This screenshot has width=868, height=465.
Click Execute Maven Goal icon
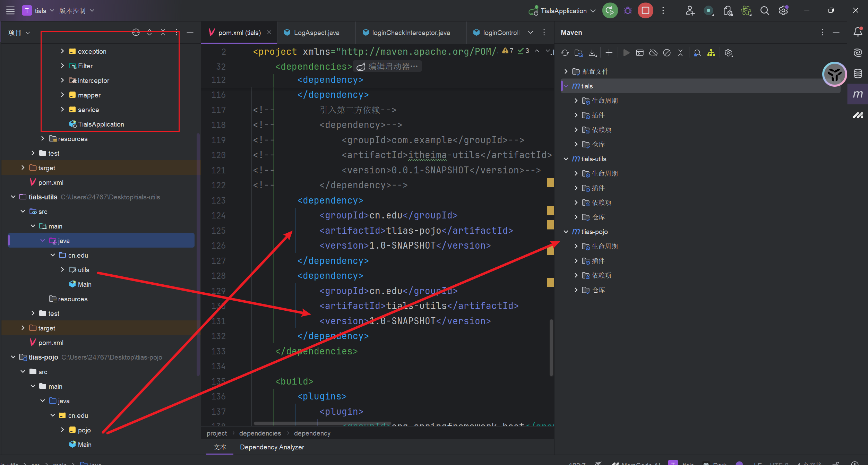click(640, 53)
